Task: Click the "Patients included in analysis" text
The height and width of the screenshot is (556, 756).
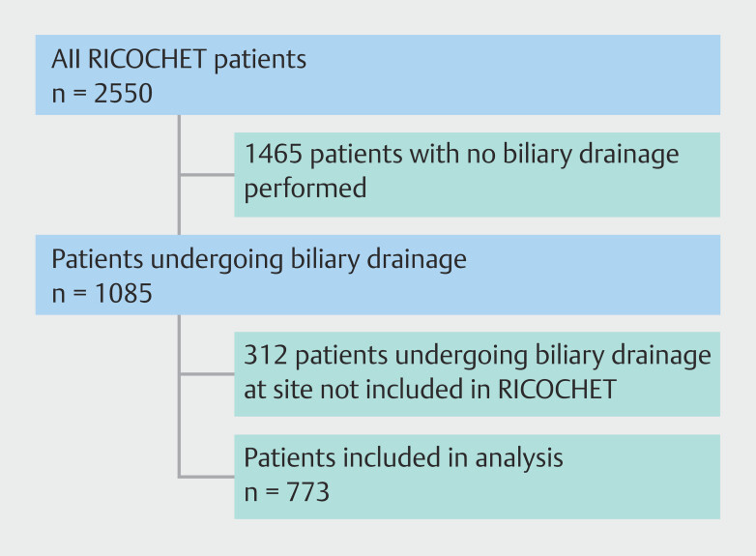Action: coord(403,457)
